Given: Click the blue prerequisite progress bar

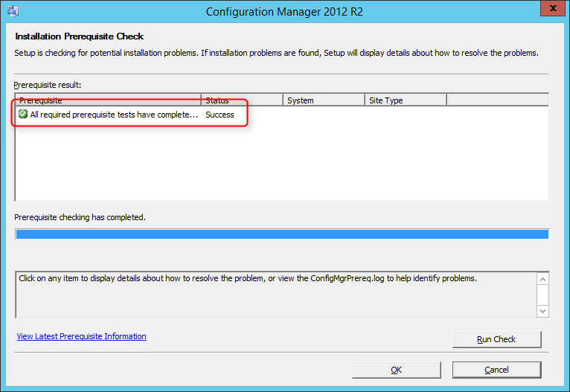Looking at the screenshot, I should pos(282,234).
